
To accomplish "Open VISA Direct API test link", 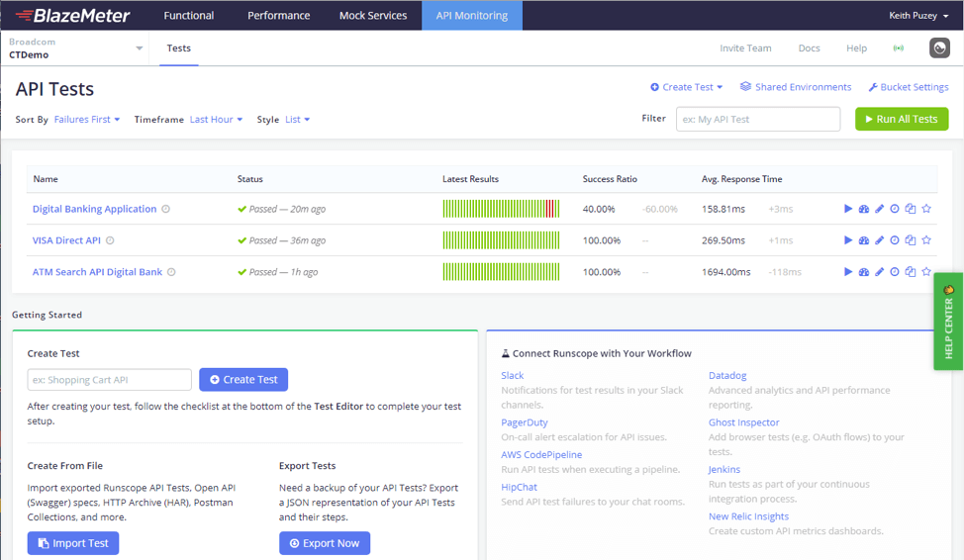I will (66, 240).
